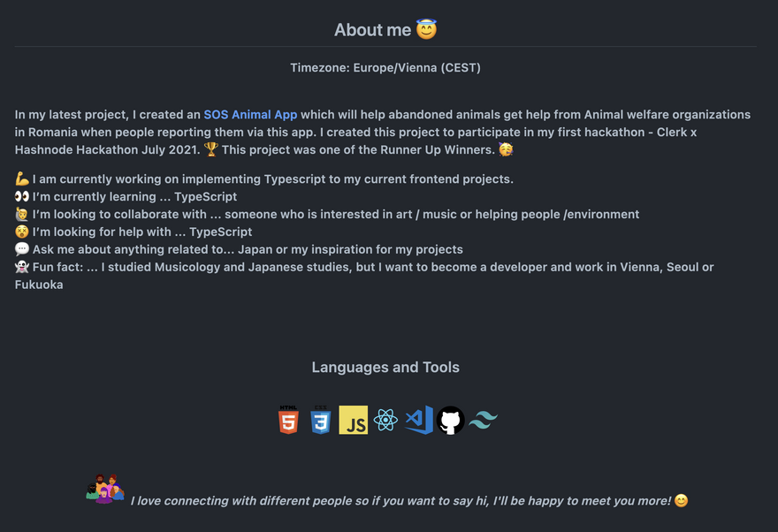The image size is (778, 532).
Task: Click the group of people emoji
Action: pos(105,489)
